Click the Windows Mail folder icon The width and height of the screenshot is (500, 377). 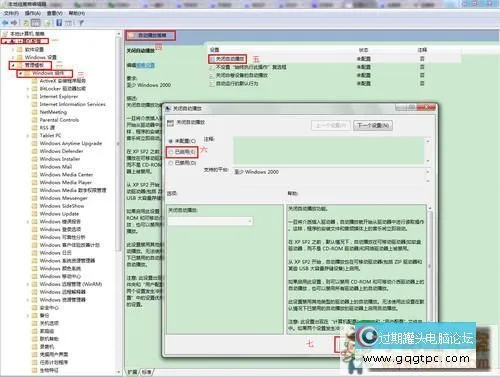click(34, 167)
